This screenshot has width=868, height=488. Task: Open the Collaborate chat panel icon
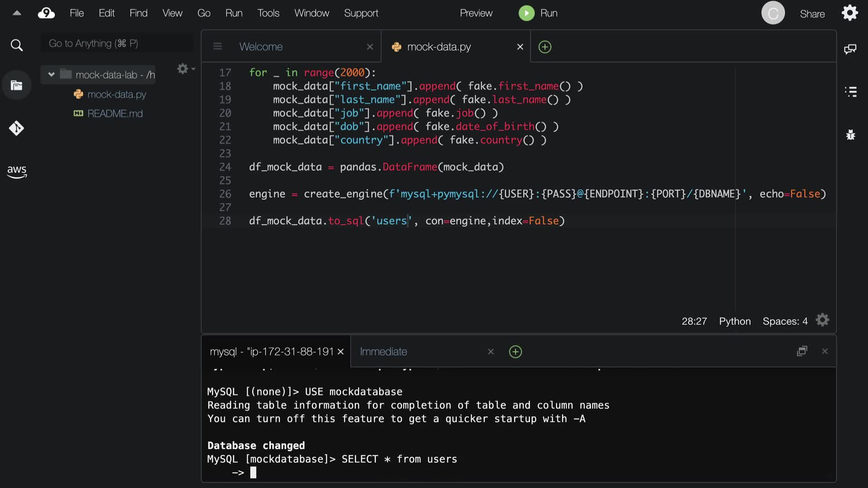coord(850,49)
